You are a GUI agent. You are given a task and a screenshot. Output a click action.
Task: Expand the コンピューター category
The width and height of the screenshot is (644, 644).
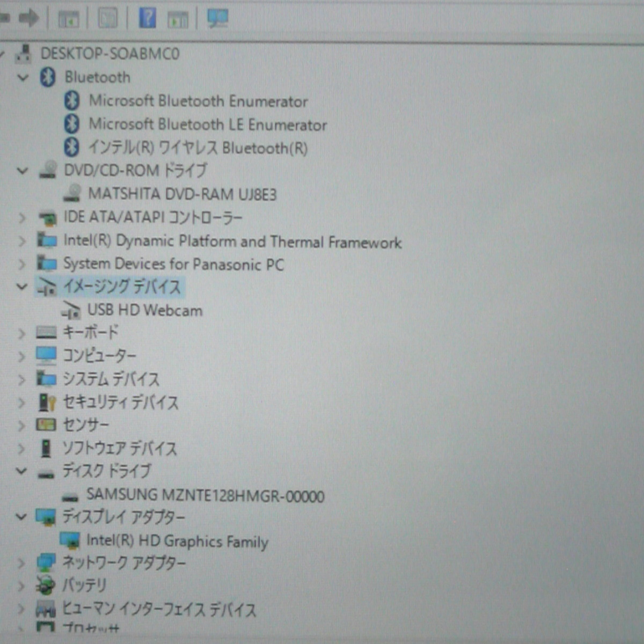[21, 356]
